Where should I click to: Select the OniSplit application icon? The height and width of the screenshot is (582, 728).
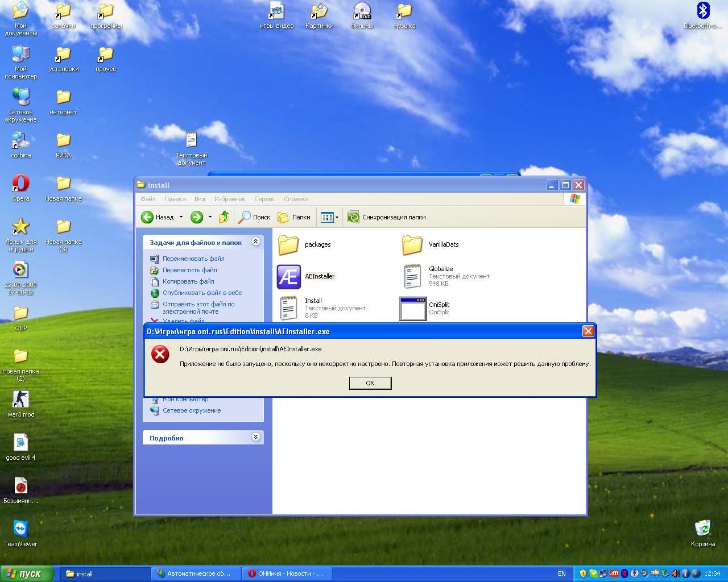(x=412, y=309)
